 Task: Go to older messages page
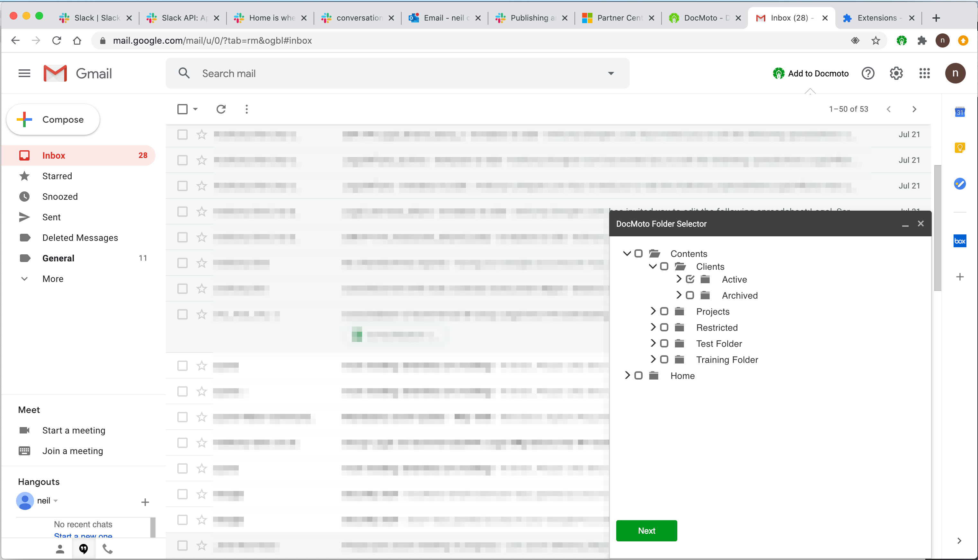coord(914,109)
